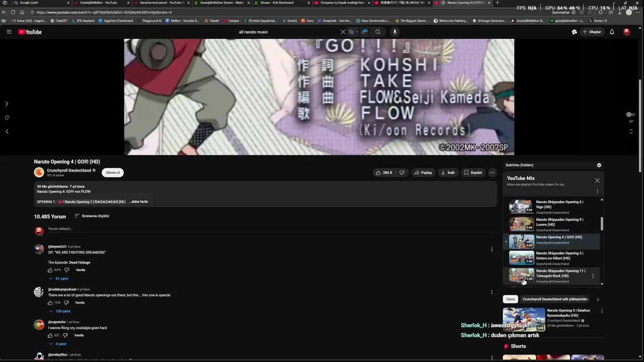This screenshot has width=644, height=362.
Task: Dislike the @keyas6521 comment
Action: (66, 270)
